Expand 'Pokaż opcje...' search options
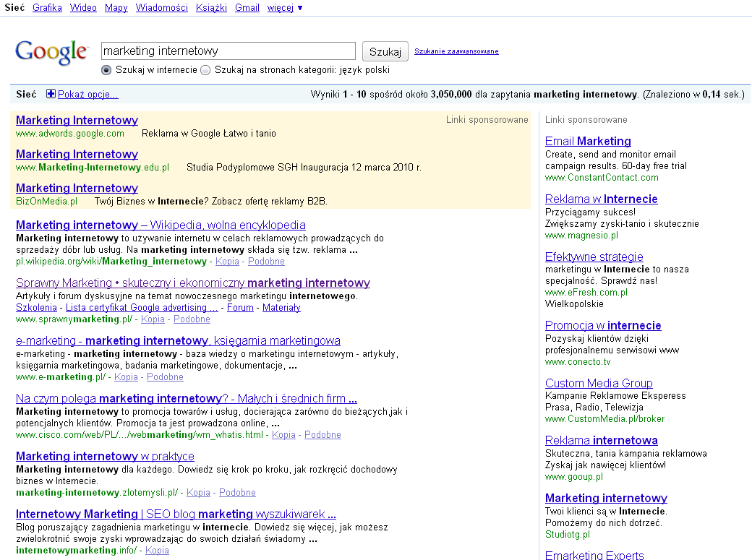The height and width of the screenshot is (560, 752). tap(87, 95)
